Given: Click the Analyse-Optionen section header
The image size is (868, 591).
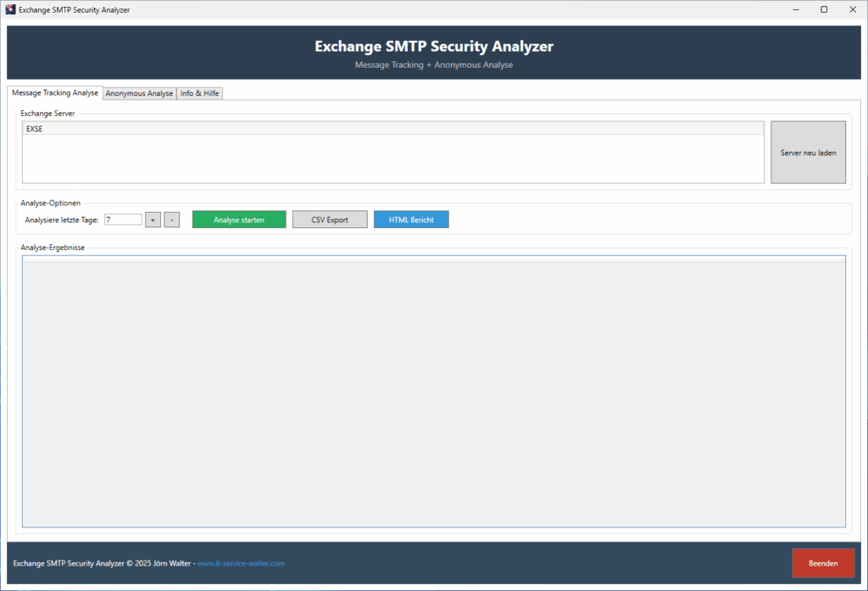Looking at the screenshot, I should [51, 203].
